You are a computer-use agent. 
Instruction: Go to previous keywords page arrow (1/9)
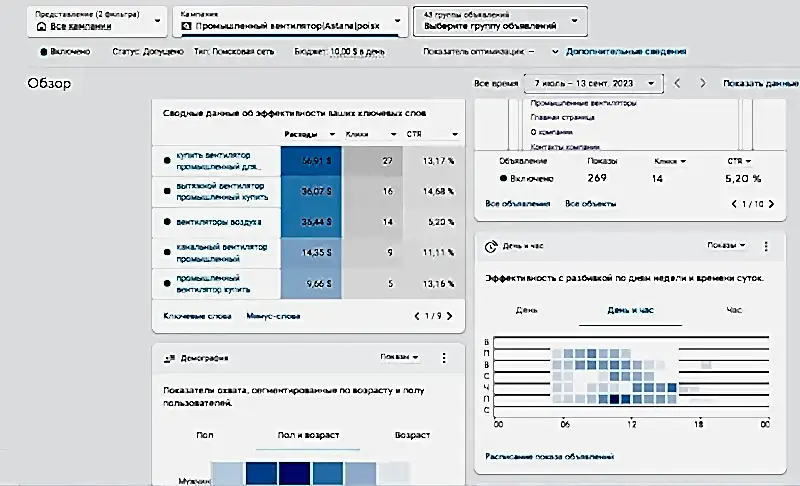coord(417,316)
